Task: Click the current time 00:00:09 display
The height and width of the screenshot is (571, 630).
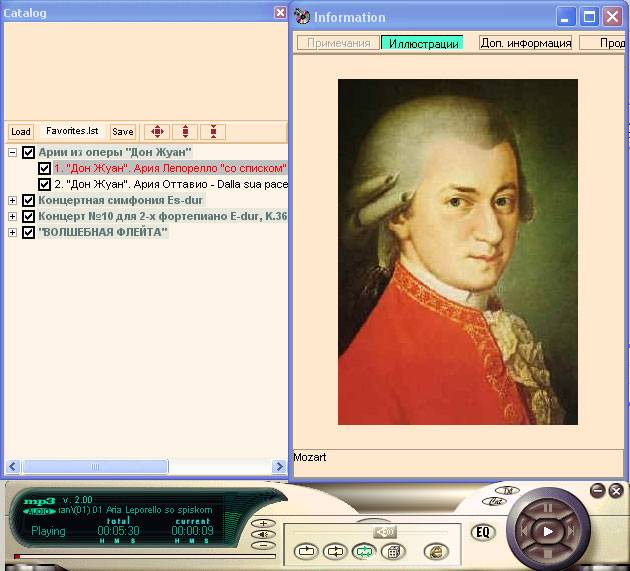Action: click(192, 530)
